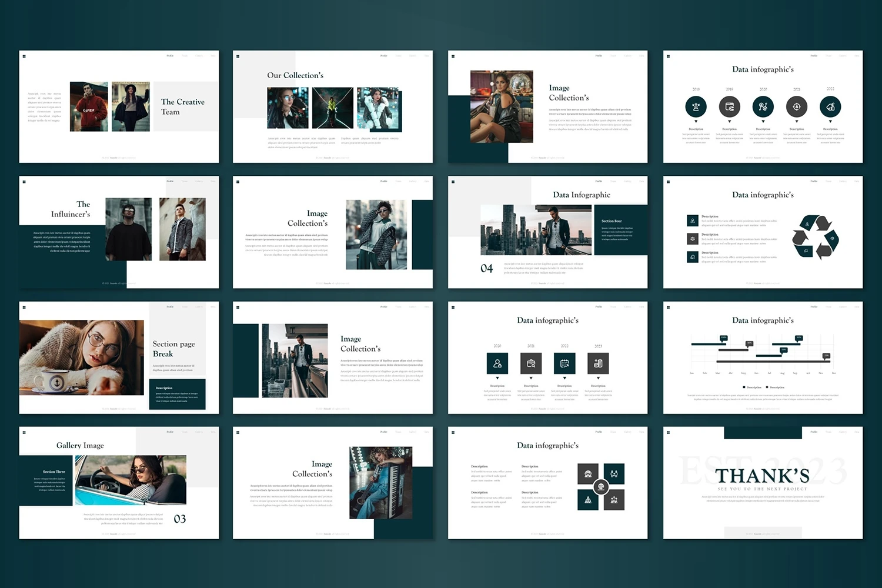This screenshot has width=882, height=588.
Task: Click Profile nav item on The Creative Team slide
Action: coord(170,56)
